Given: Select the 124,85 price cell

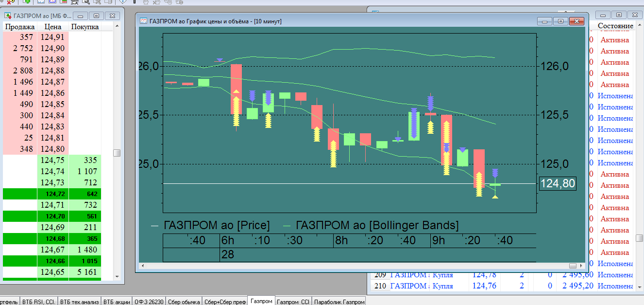Looking at the screenshot, I should click(x=52, y=104).
